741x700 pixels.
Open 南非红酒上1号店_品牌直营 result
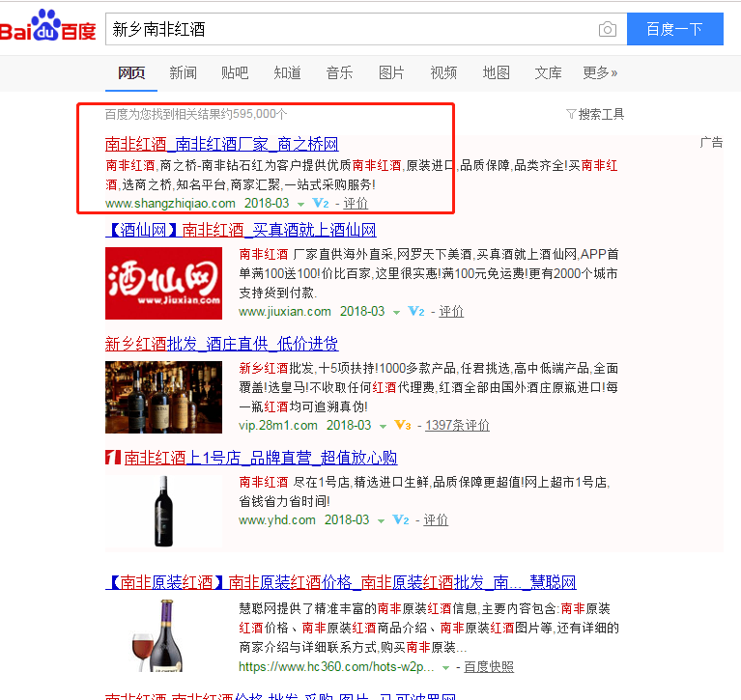coord(261,458)
